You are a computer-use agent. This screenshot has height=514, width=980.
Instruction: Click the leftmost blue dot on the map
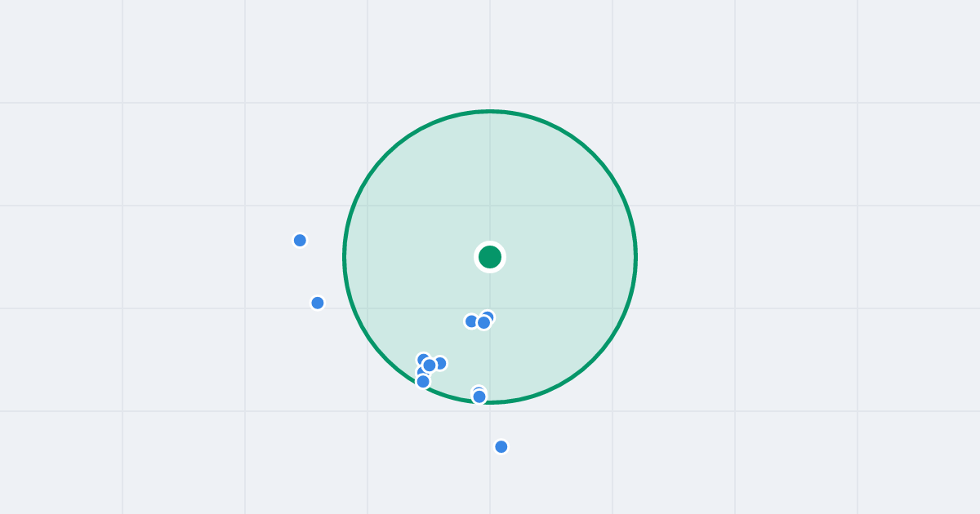(x=300, y=240)
